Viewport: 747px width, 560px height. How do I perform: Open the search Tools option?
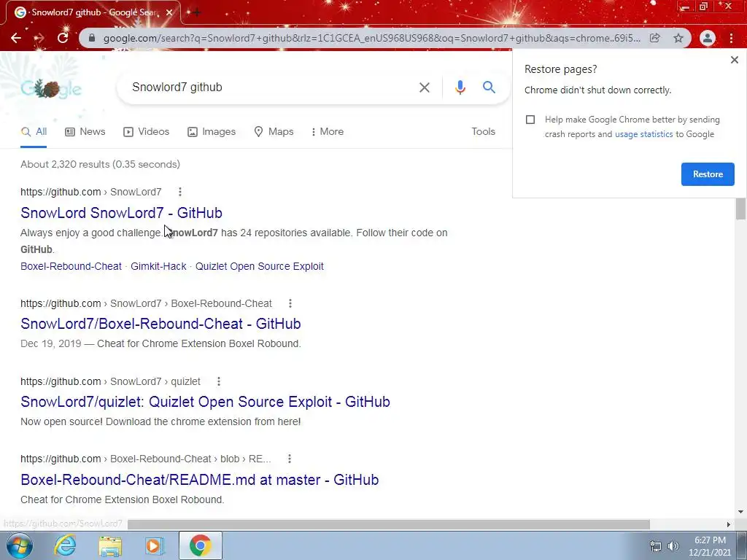point(483,132)
